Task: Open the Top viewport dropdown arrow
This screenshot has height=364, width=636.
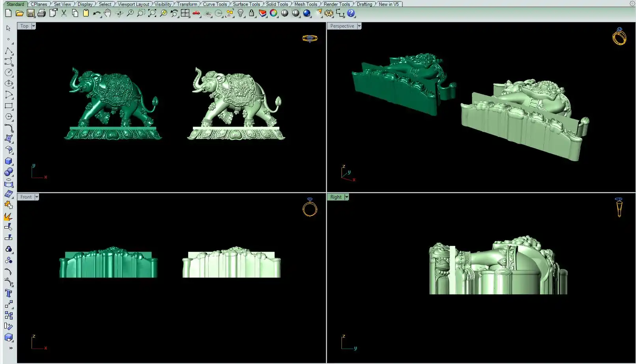Action: click(x=34, y=26)
